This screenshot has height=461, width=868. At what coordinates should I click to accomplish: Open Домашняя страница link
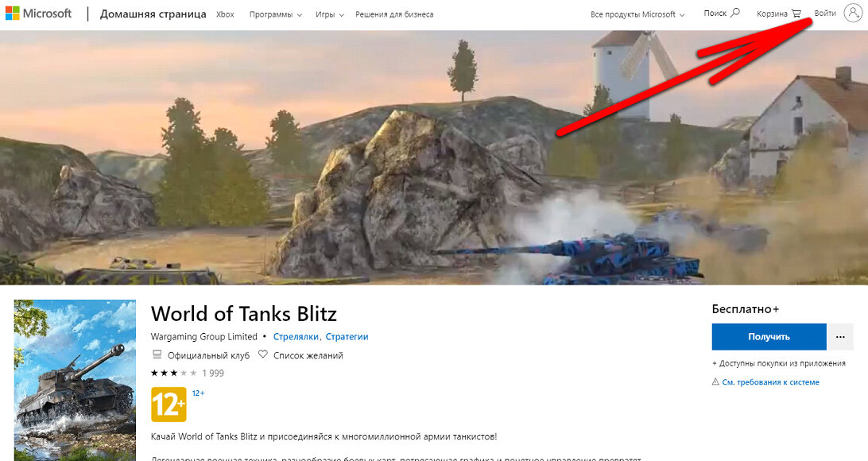click(x=153, y=14)
